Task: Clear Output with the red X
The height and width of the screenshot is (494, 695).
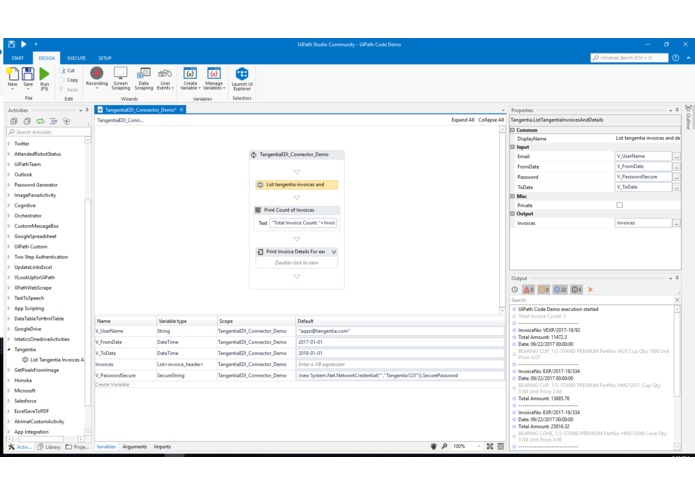Action: [x=590, y=289]
